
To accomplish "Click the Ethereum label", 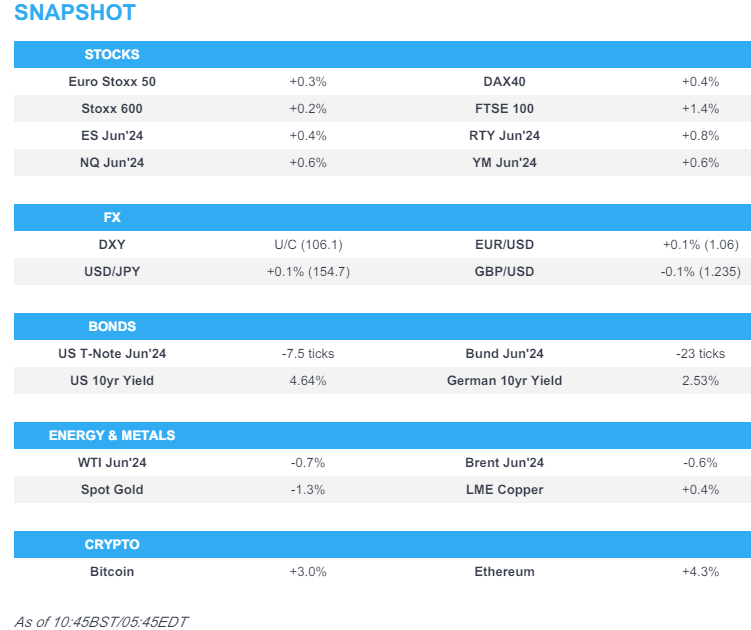I will (x=504, y=571).
